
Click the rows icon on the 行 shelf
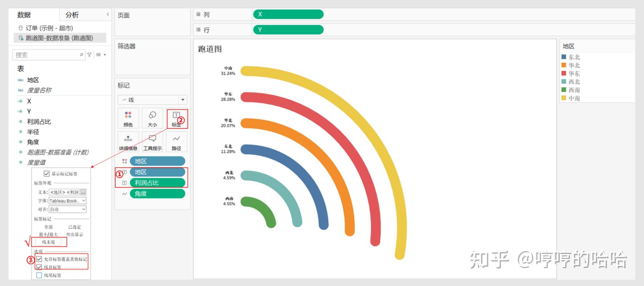point(198,30)
